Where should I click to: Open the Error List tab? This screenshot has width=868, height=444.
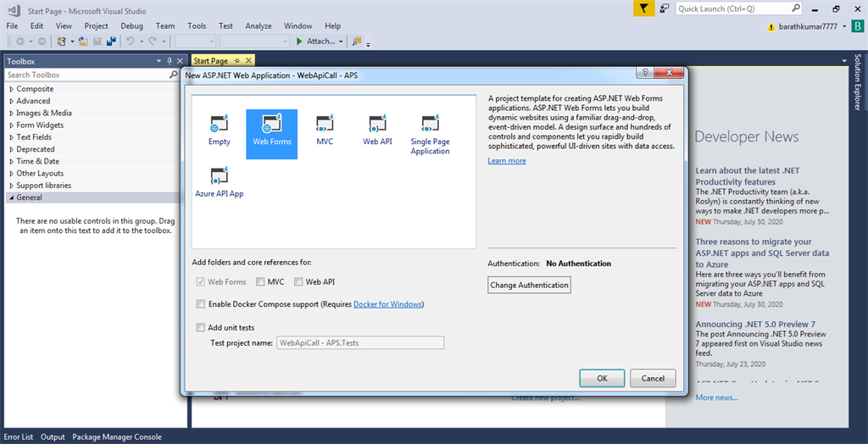click(19, 437)
